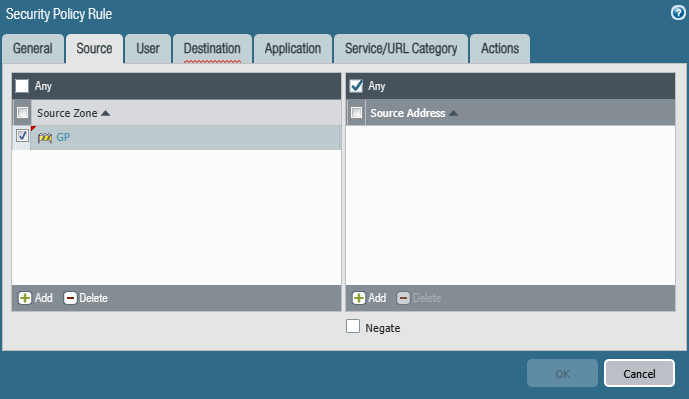Open the Actions tab

tap(500, 49)
